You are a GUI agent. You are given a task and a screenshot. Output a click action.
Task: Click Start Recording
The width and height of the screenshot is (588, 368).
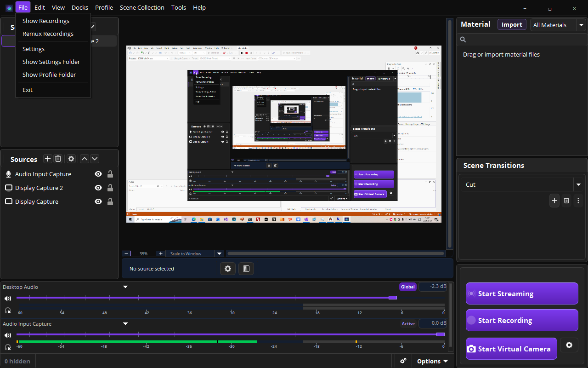tap(522, 320)
